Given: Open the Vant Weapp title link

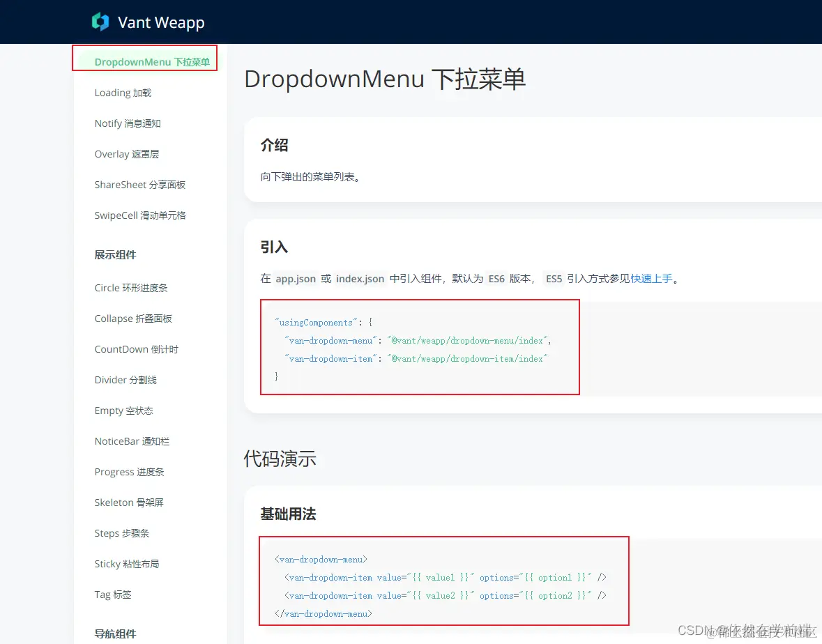Looking at the screenshot, I should pos(161,22).
